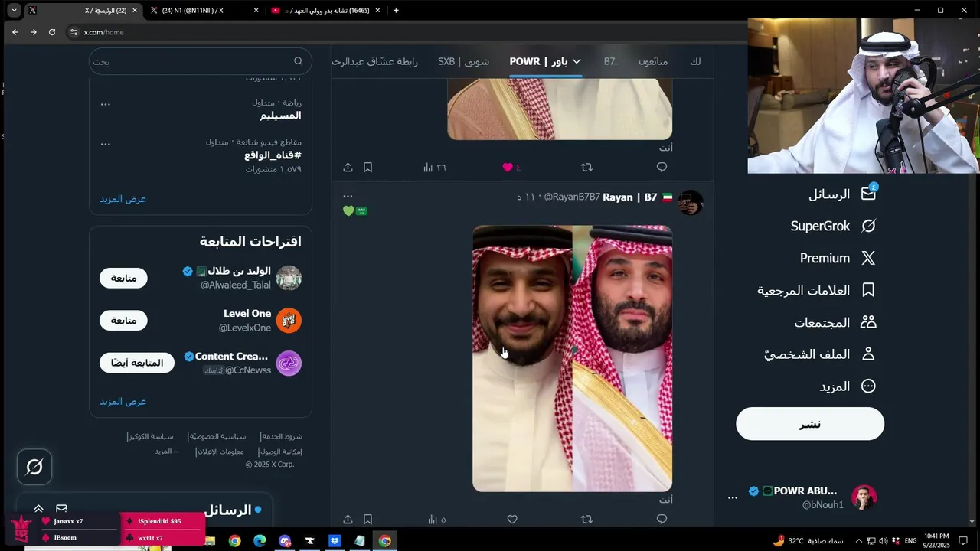Open Microsoft Edge from the taskbar
The height and width of the screenshot is (551, 980).
coord(260,541)
